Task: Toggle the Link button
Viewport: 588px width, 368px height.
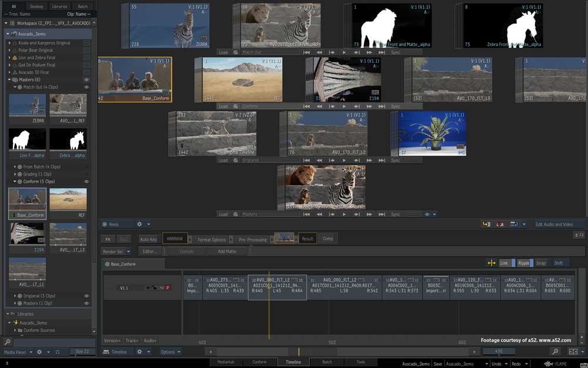Action: point(506,263)
